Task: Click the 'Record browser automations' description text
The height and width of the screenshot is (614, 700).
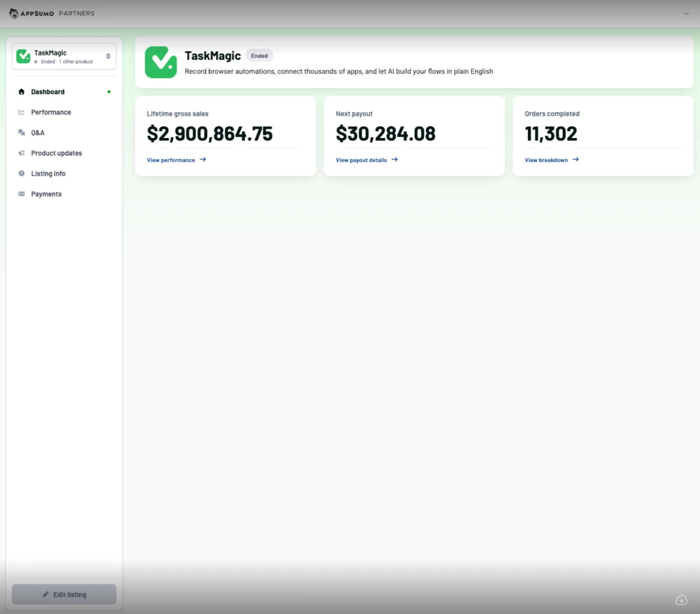Action: point(339,72)
